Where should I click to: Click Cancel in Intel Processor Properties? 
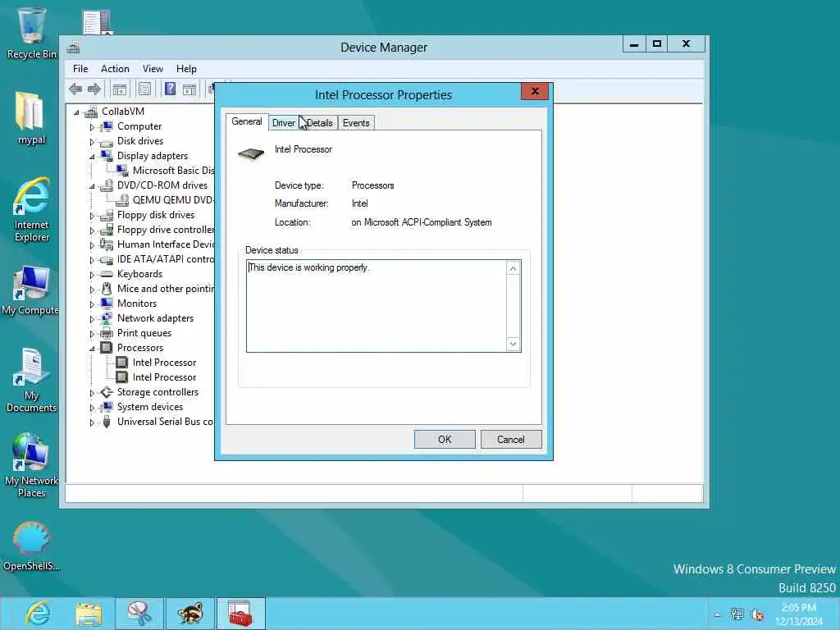(x=511, y=440)
